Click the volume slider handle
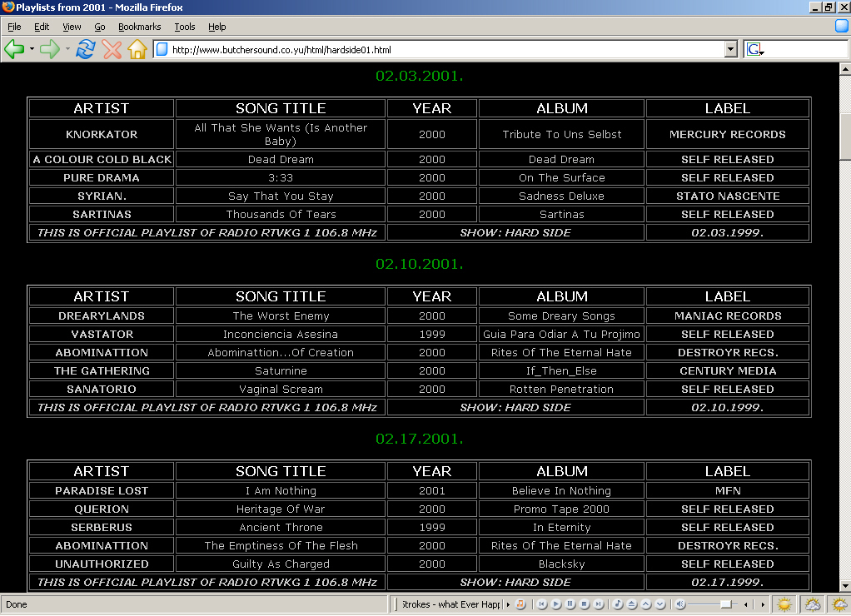The height and width of the screenshot is (616, 851). pyautogui.click(x=725, y=604)
